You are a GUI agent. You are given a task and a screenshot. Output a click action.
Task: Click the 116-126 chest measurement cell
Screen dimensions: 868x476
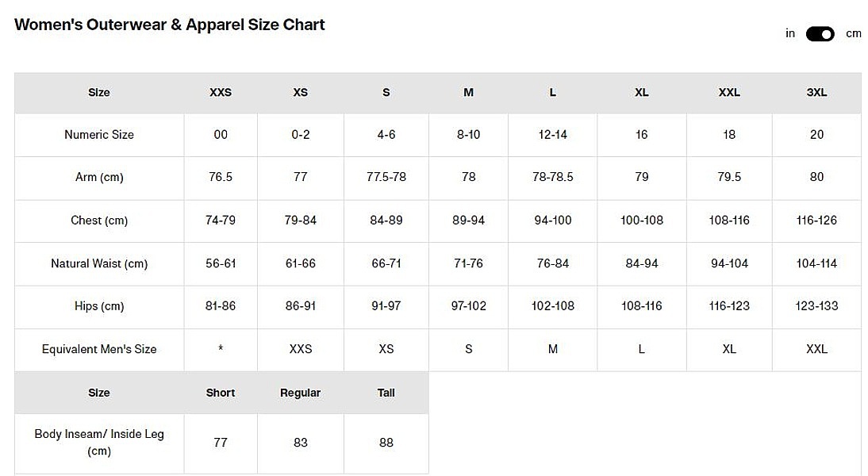coord(816,221)
